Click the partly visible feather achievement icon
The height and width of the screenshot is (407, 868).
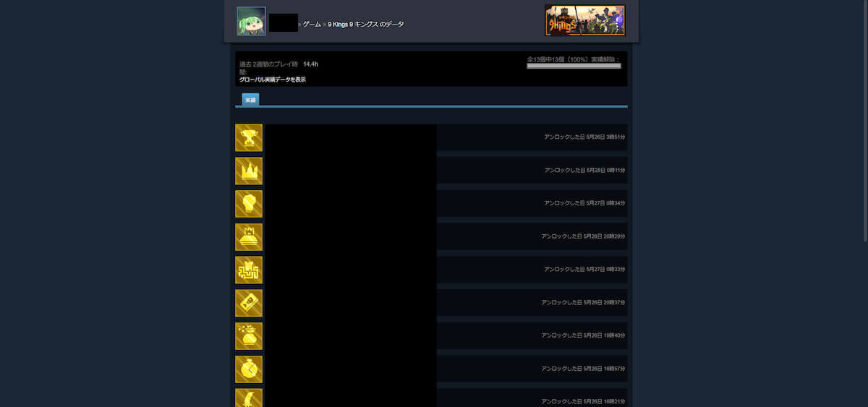tap(249, 398)
